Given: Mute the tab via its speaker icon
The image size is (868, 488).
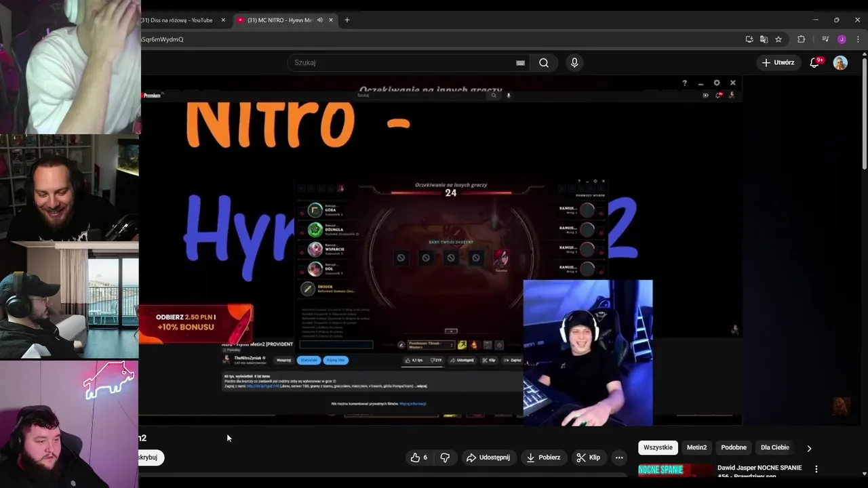Looking at the screenshot, I should click(x=320, y=20).
